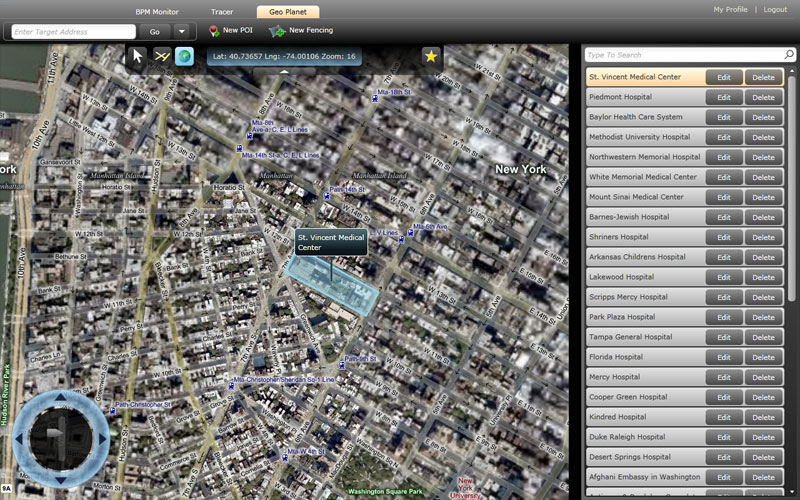
Task: Pan map up with compass arrow
Action: [x=60, y=398]
